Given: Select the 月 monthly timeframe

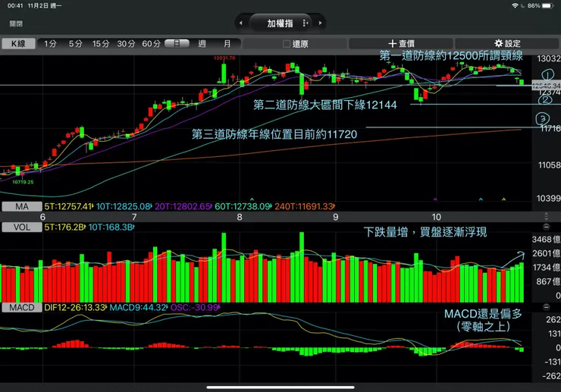Looking at the screenshot, I should 227,44.
